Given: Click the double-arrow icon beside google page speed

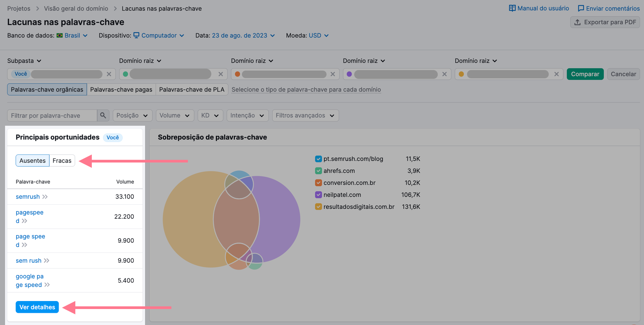Looking at the screenshot, I should (47, 285).
